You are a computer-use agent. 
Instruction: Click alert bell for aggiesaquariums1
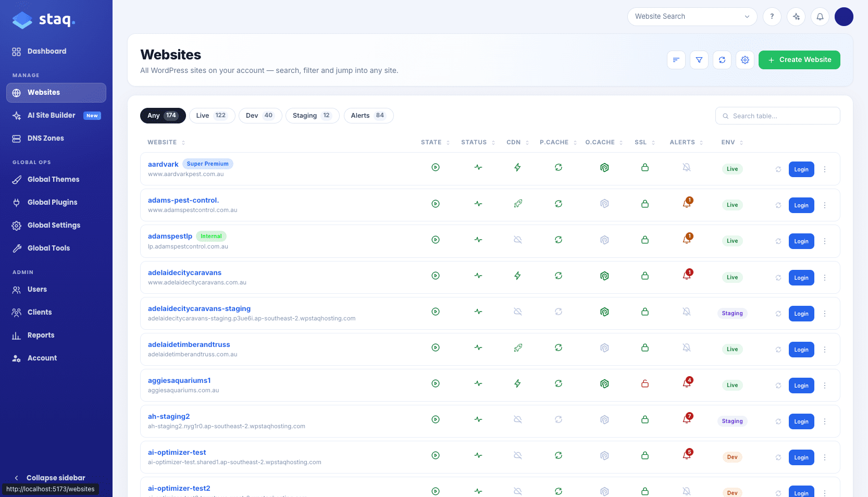687,383
